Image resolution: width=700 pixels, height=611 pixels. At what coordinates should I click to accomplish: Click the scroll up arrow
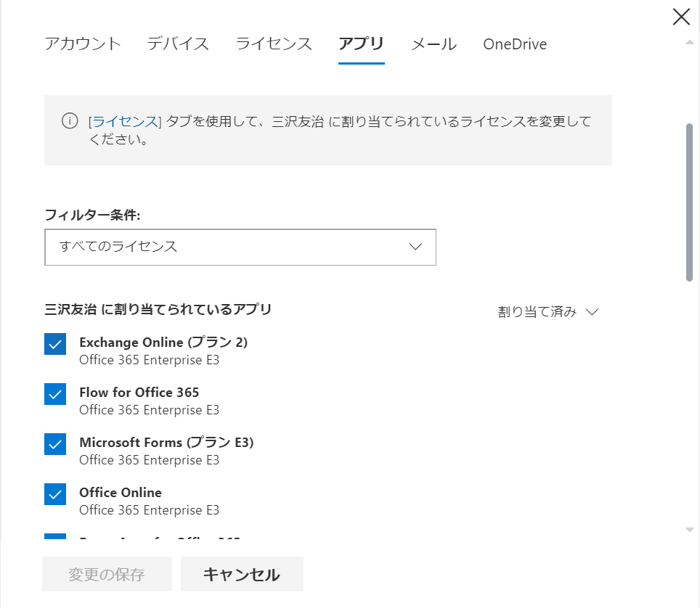[690, 42]
